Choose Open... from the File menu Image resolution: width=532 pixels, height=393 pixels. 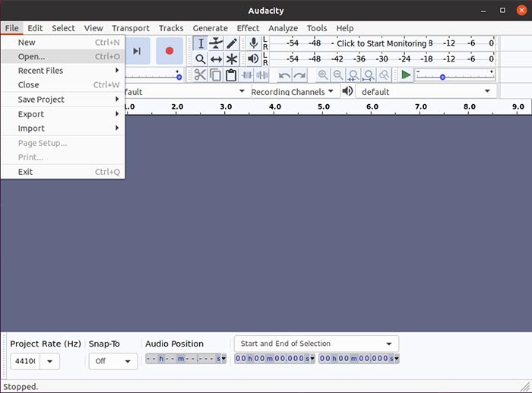[63, 56]
